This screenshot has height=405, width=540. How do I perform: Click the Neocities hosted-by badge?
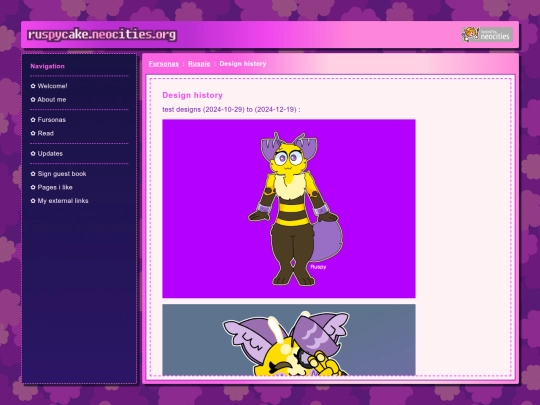pos(487,34)
